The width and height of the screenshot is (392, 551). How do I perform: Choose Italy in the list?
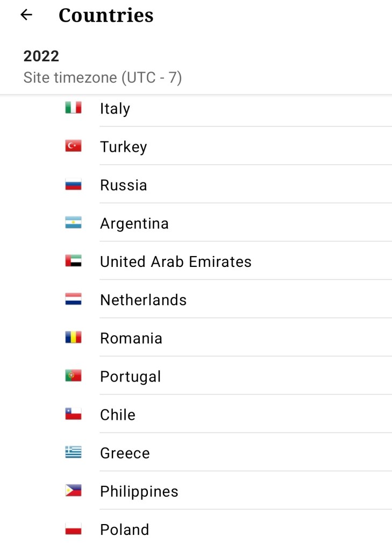coord(115,109)
